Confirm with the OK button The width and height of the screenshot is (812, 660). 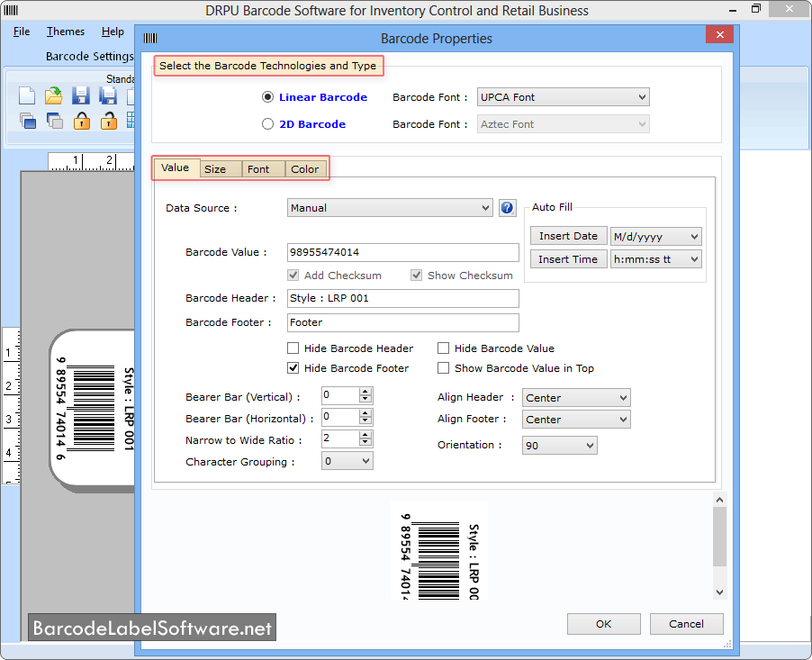(x=603, y=624)
